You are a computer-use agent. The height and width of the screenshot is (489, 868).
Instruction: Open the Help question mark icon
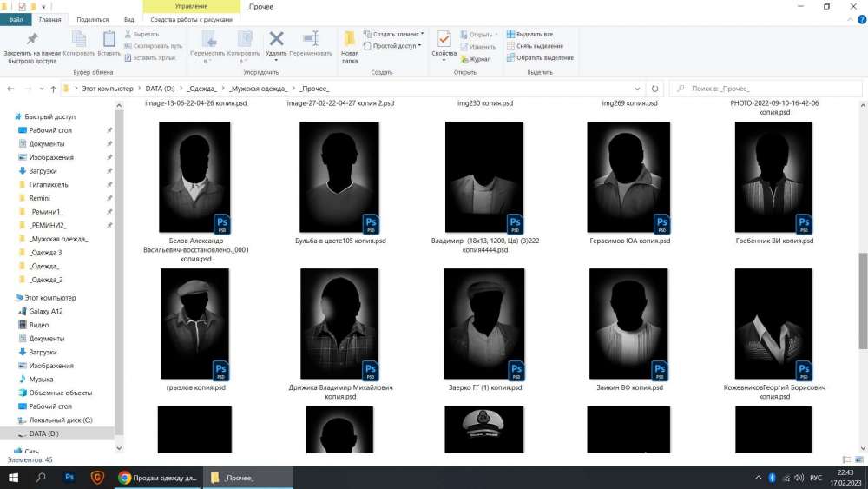click(861, 19)
